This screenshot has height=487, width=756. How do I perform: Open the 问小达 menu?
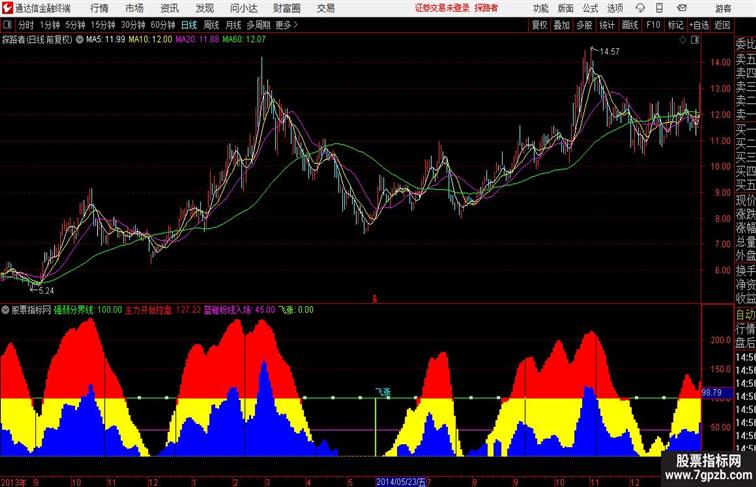[243, 8]
